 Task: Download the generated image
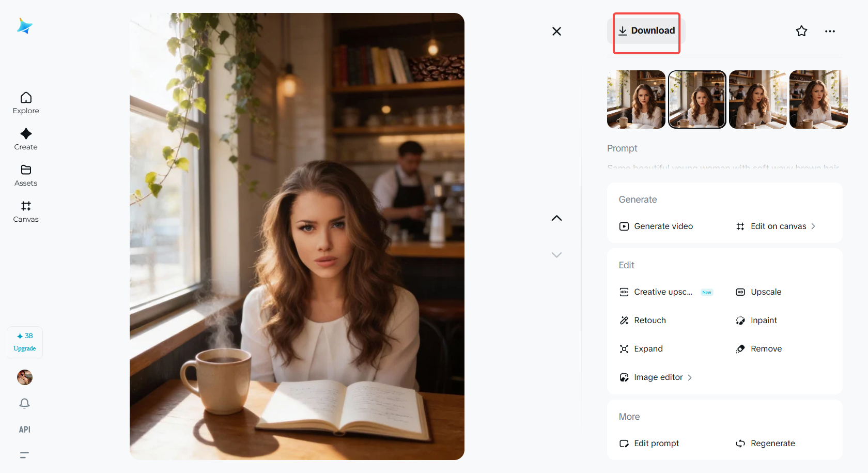(646, 30)
